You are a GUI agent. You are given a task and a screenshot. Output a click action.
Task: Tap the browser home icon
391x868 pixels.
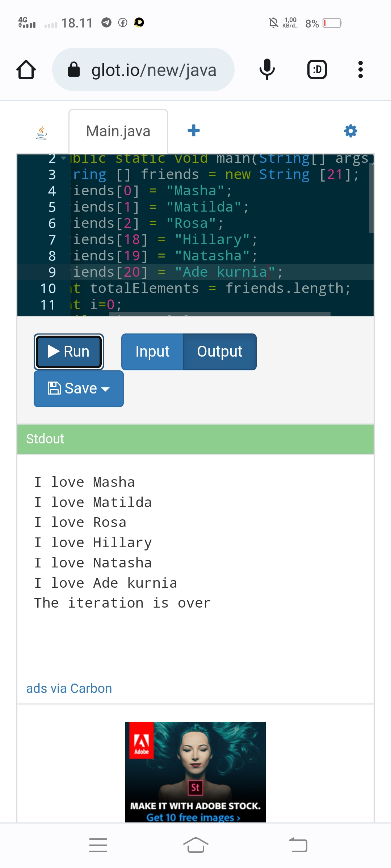point(26,69)
